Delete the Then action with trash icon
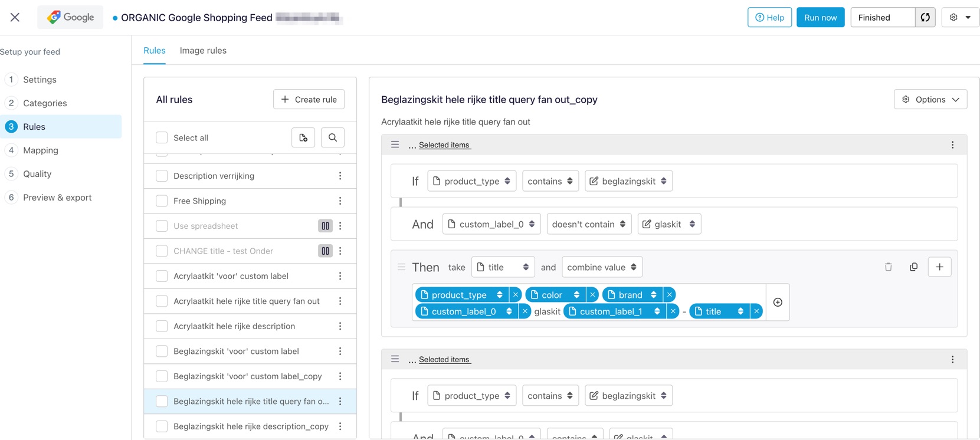 888,267
